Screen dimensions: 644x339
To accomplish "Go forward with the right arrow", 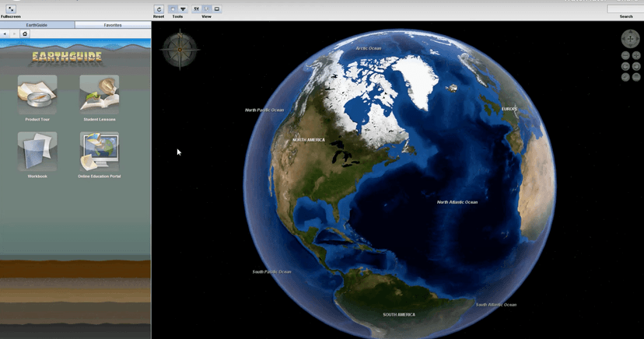I will [x=14, y=33].
